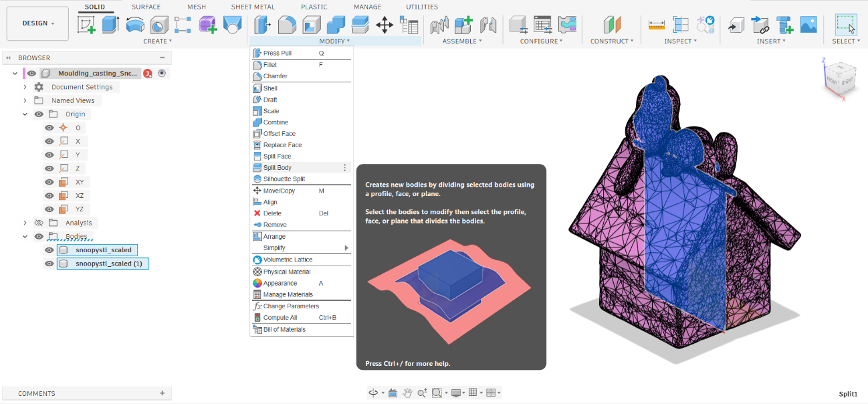Screen dimensions: 868x404
Task: Collapse the Browser panel with double arrows
Action: coord(8,58)
